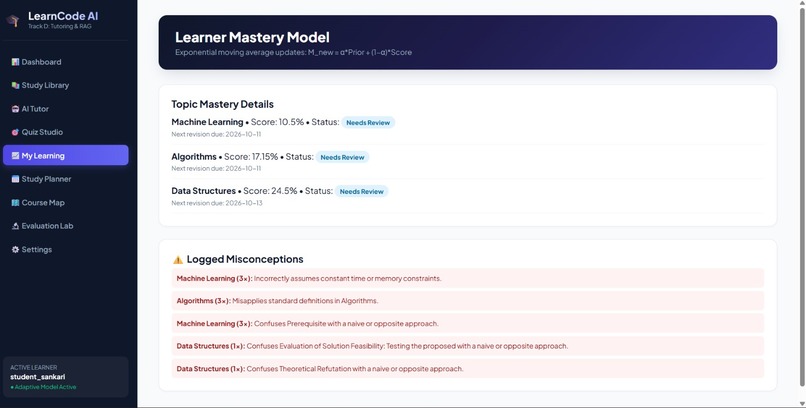Click the exponential moving average formula text
Screen dimensions: 806x408
(x=293, y=52)
